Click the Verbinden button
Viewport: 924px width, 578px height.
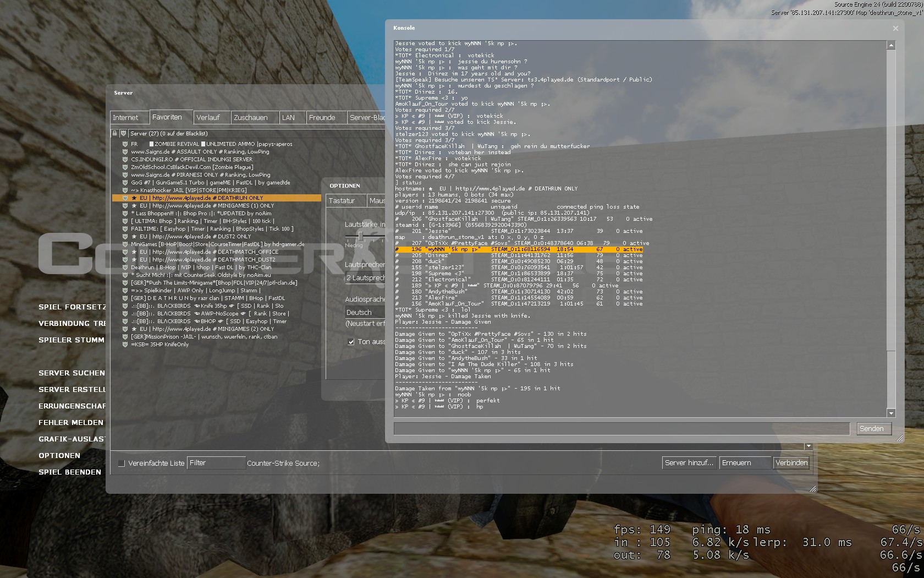tap(791, 463)
